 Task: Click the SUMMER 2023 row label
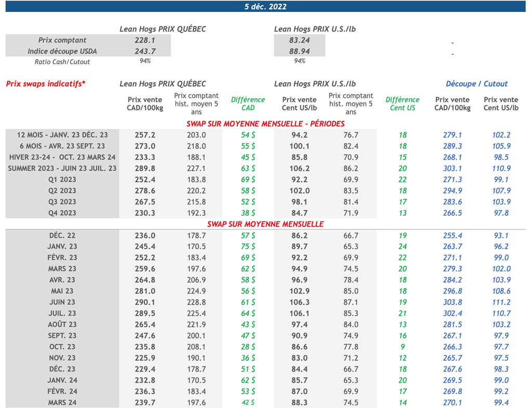click(62, 168)
